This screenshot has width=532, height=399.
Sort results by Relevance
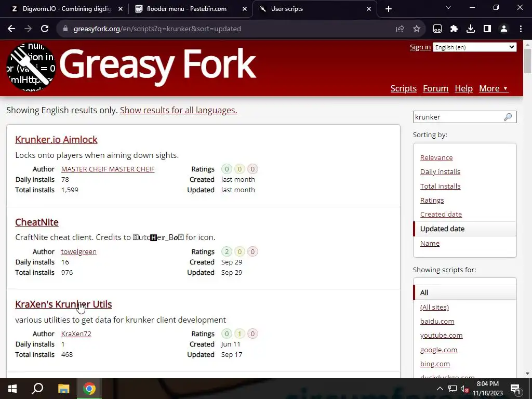click(x=436, y=158)
